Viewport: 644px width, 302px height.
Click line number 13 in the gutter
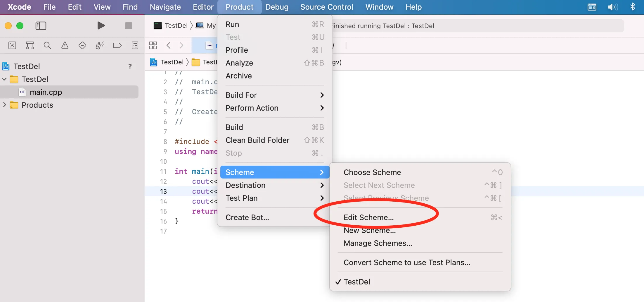(x=163, y=191)
